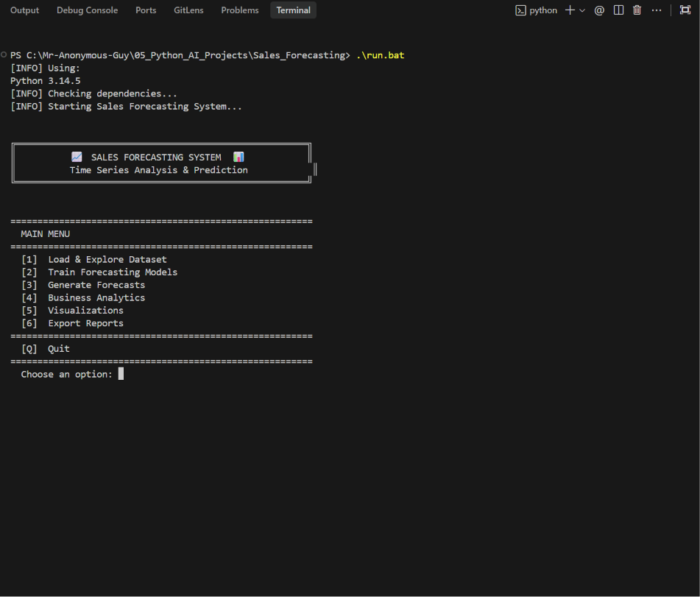Switch to the Output tab
Viewport: 700px width, 597px height.
pyautogui.click(x=24, y=10)
